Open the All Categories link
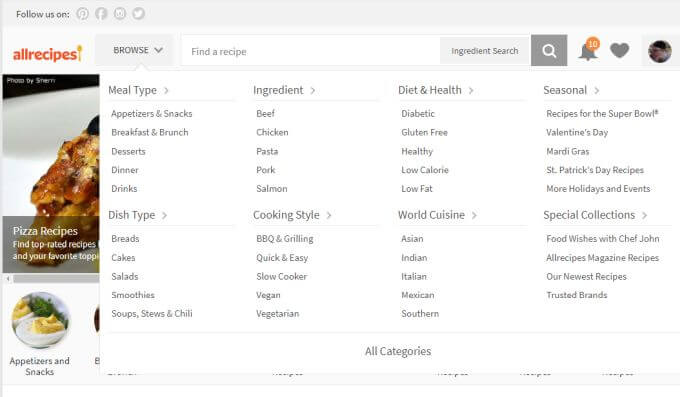 coord(398,351)
